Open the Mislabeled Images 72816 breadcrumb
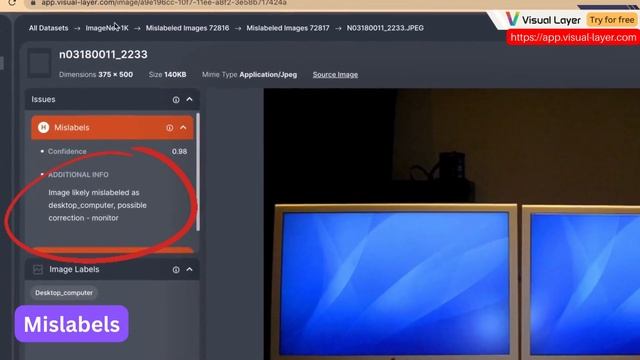The image size is (640, 360). tap(187, 28)
